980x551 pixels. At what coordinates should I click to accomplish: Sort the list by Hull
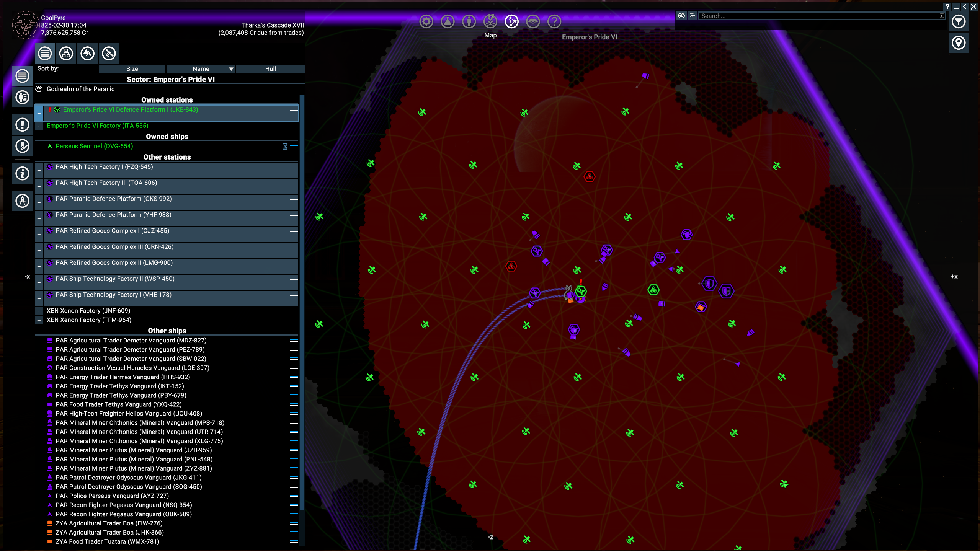(270, 69)
